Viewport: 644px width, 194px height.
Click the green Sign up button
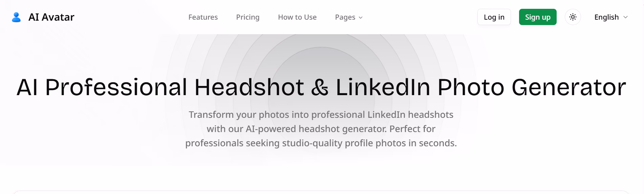click(537, 17)
